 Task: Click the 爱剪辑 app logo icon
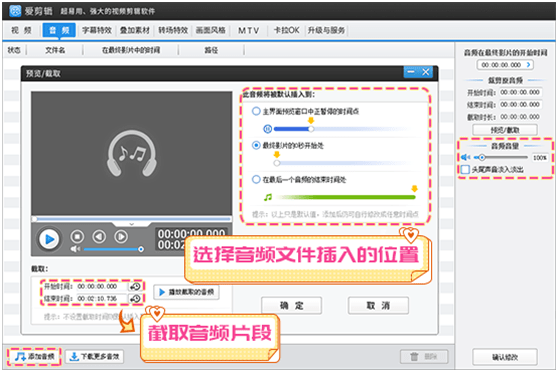(15, 11)
